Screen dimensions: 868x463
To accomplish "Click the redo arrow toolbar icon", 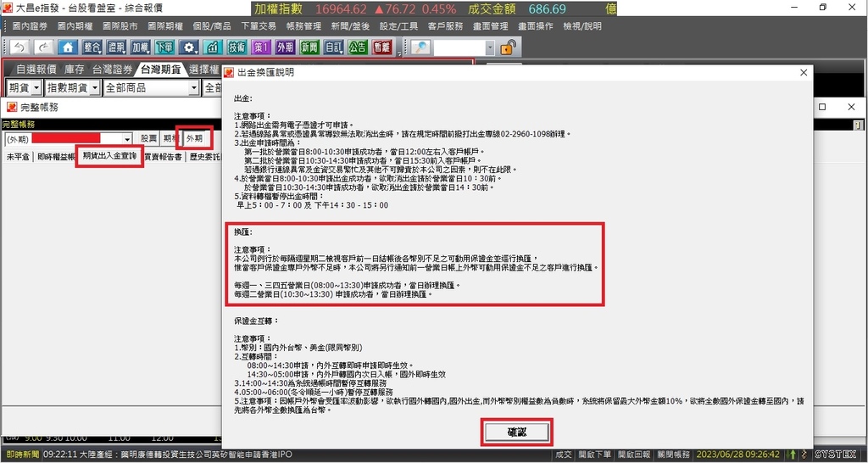I will point(44,47).
